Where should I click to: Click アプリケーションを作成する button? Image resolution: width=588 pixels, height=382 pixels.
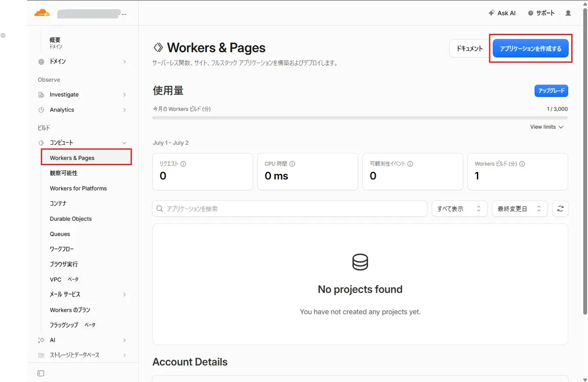(x=530, y=49)
